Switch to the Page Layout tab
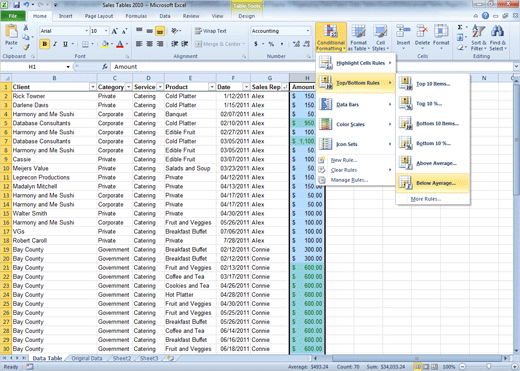520x371 pixels. 99,16
